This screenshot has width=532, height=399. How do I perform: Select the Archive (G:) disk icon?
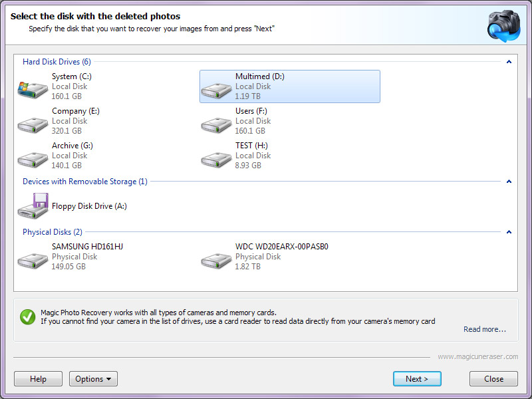click(32, 158)
